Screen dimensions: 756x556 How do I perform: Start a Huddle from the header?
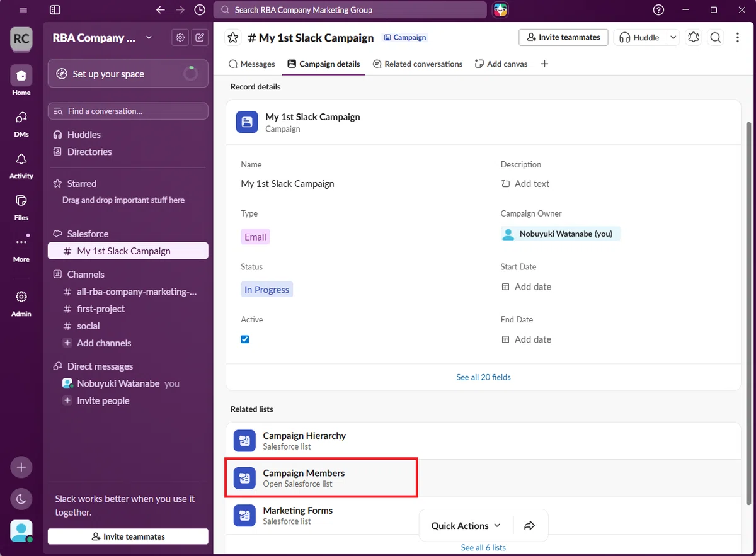(x=639, y=38)
